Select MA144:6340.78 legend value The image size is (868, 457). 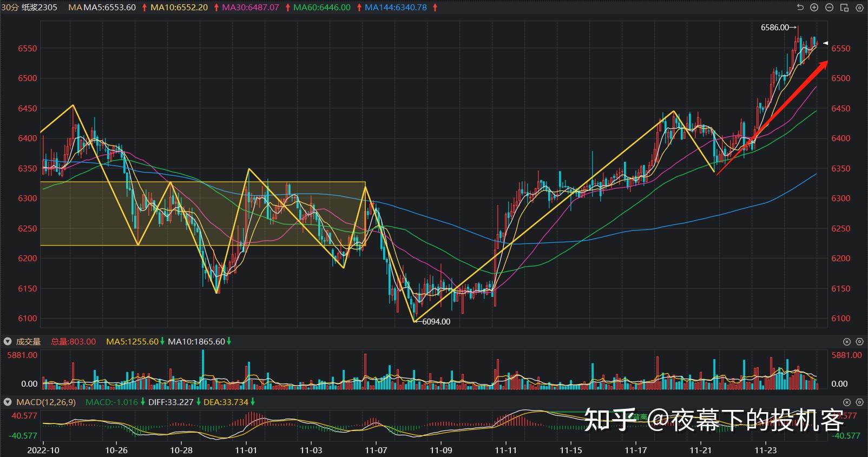pos(396,8)
